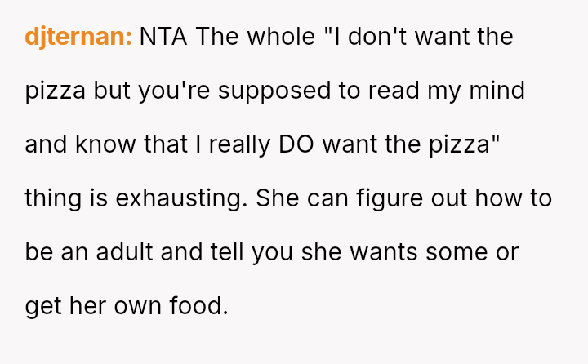Click the capitalized word "DO"
This screenshot has height=364, width=588.
coord(296,144)
